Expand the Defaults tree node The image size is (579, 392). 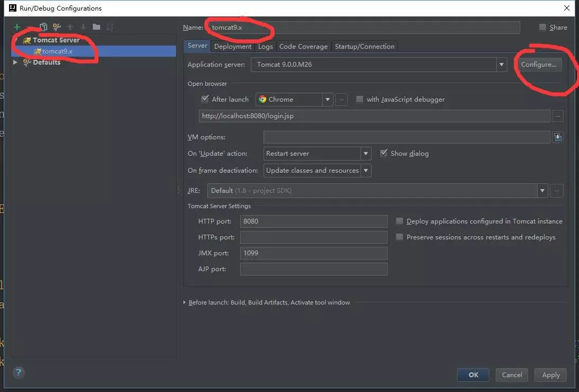15,63
